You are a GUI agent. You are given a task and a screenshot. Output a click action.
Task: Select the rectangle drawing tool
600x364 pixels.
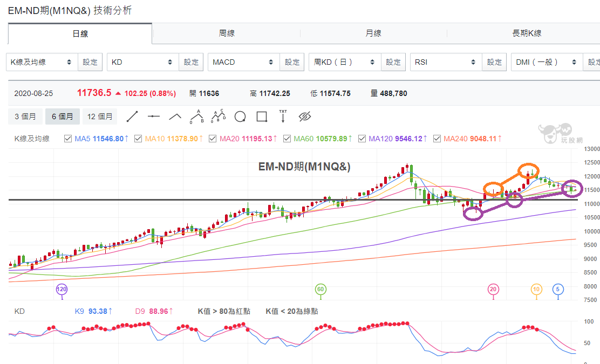coord(262,116)
